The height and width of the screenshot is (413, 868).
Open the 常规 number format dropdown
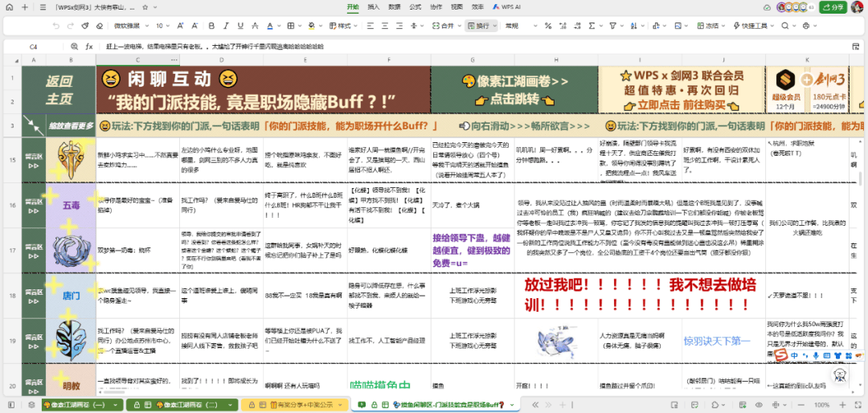tap(520, 26)
